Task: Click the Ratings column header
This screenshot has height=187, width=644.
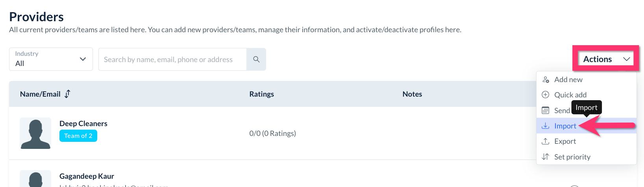Action: click(x=262, y=94)
